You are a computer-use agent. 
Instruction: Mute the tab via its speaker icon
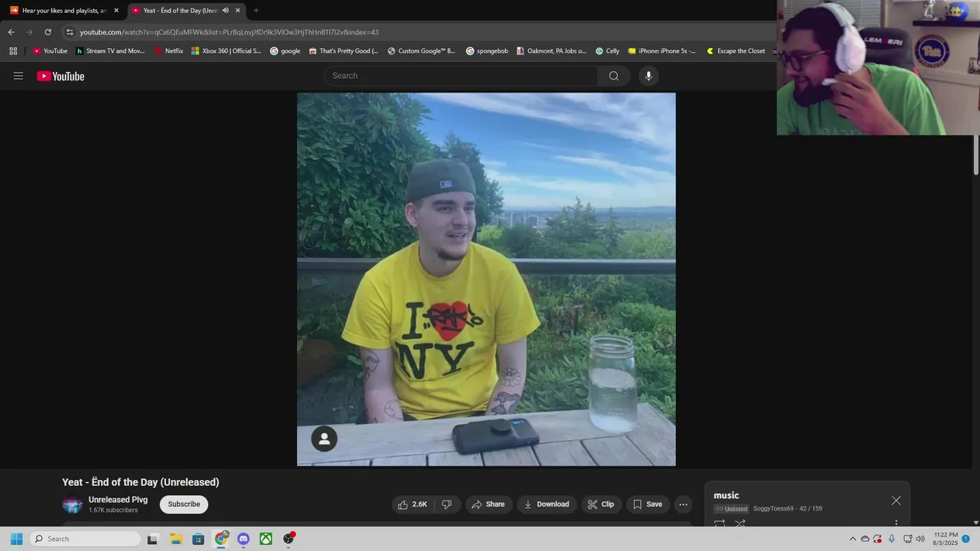pyautogui.click(x=225, y=11)
